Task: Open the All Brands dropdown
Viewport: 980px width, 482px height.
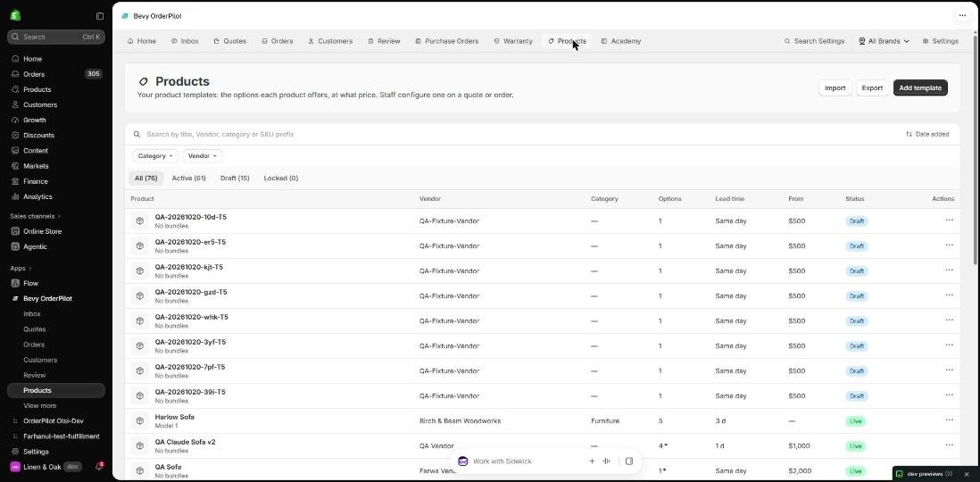Action: point(884,41)
